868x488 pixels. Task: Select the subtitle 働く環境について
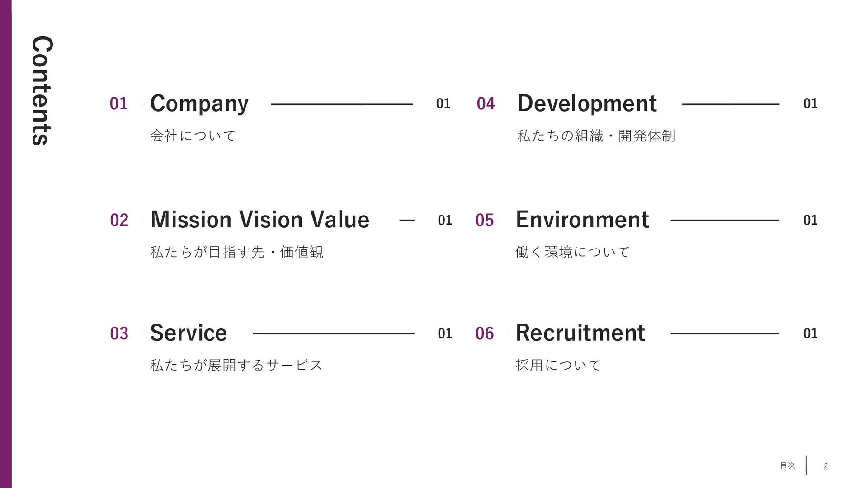click(x=572, y=252)
